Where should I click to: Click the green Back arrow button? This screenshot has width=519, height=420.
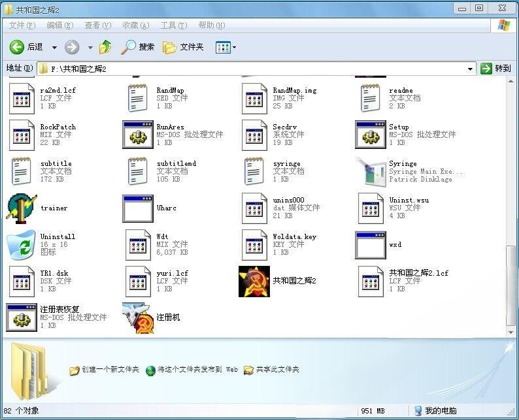(16, 47)
